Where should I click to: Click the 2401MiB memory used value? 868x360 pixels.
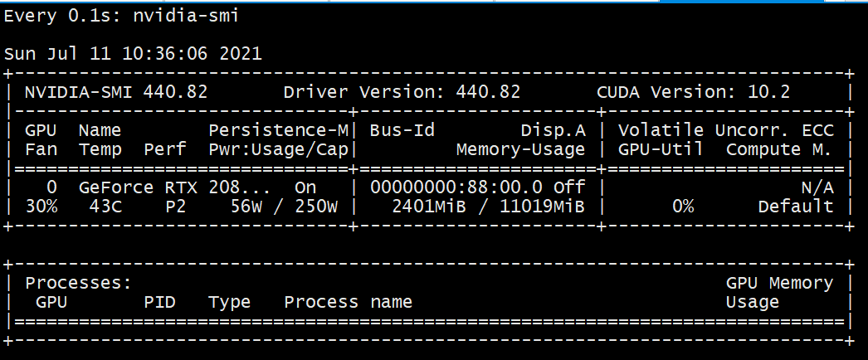[x=429, y=207]
